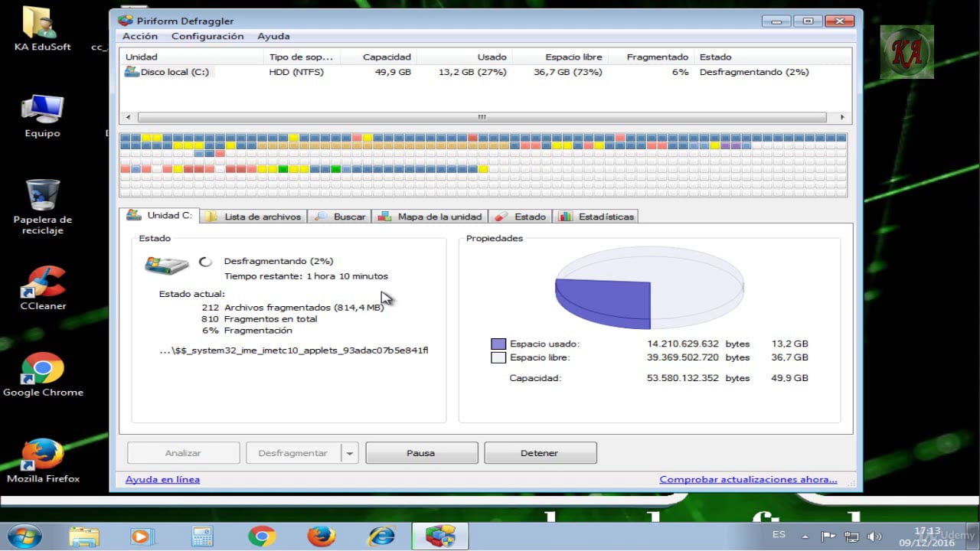Click the Espacio usado color swatch
980x551 pixels.
498,344
